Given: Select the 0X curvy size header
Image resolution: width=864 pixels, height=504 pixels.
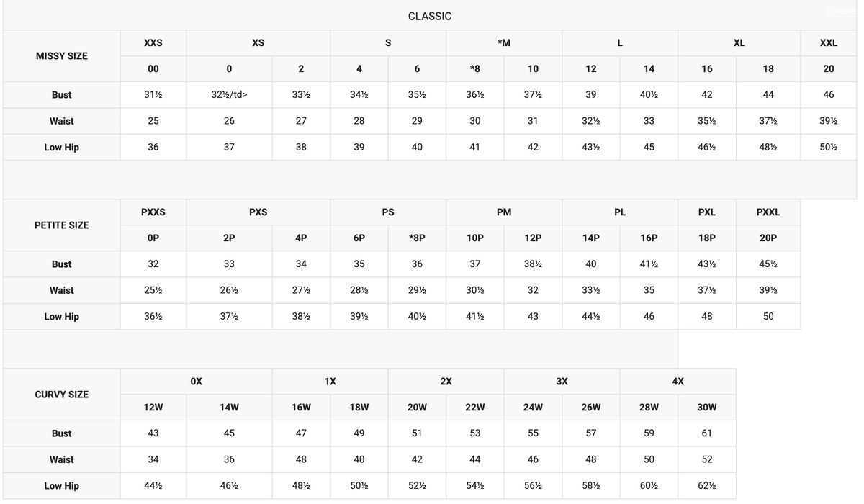Looking at the screenshot, I should (197, 381).
